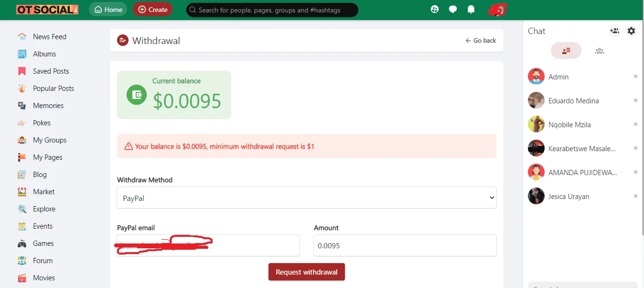Click the Chat panel heading
This screenshot has height=288, width=644.
537,31
